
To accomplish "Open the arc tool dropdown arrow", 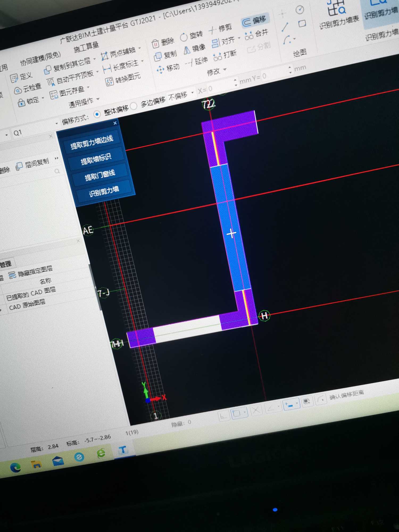I will [294, 39].
